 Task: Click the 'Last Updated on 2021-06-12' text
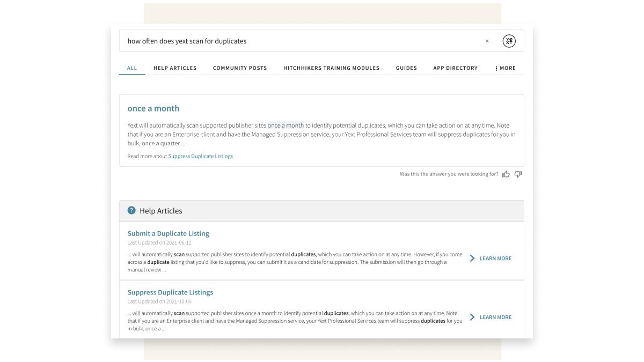coord(159,243)
